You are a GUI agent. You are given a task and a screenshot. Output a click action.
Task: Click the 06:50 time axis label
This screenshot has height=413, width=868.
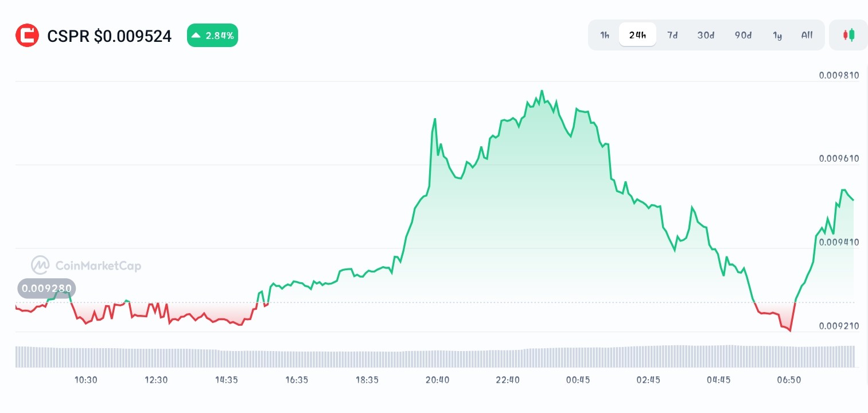789,380
